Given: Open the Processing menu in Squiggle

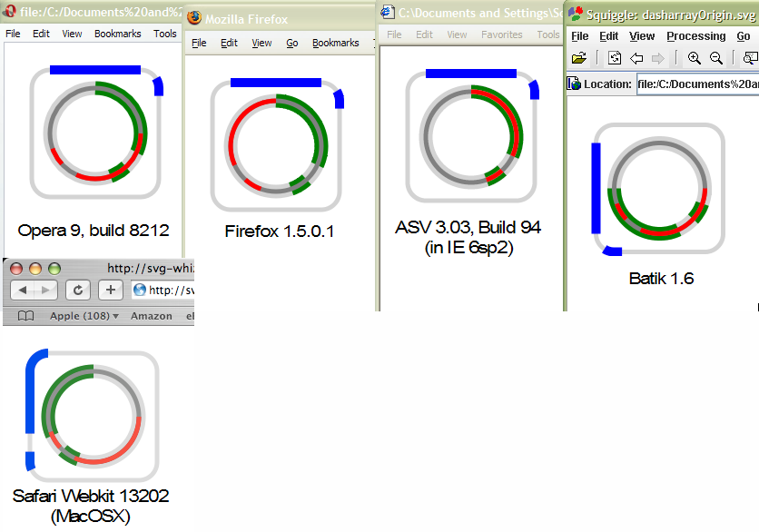Looking at the screenshot, I should (x=696, y=36).
